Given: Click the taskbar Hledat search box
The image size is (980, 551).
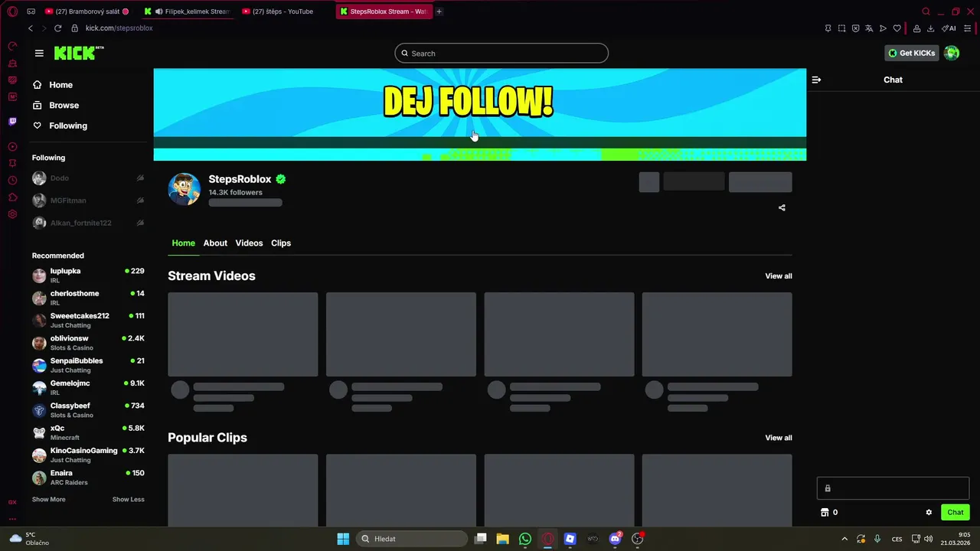Looking at the screenshot, I should [413, 539].
